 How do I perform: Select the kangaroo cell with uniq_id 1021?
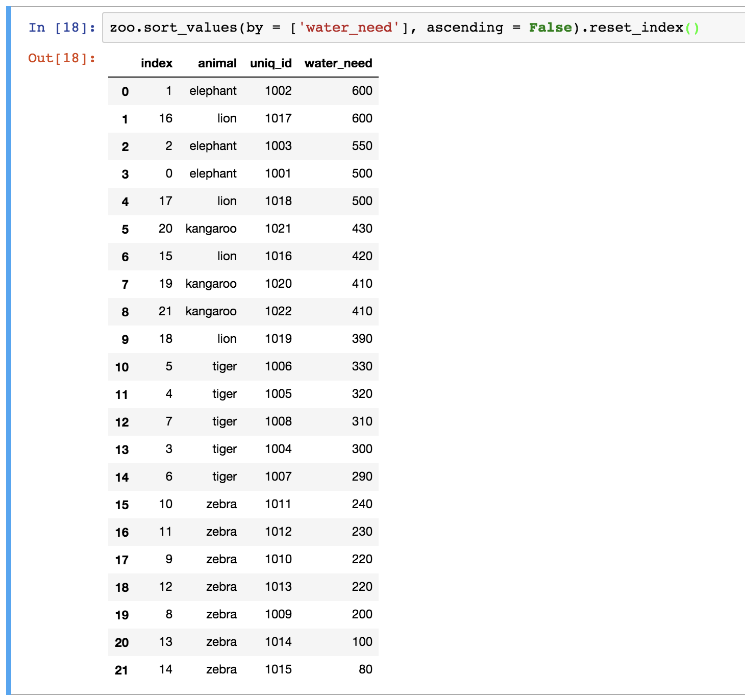pyautogui.click(x=211, y=229)
